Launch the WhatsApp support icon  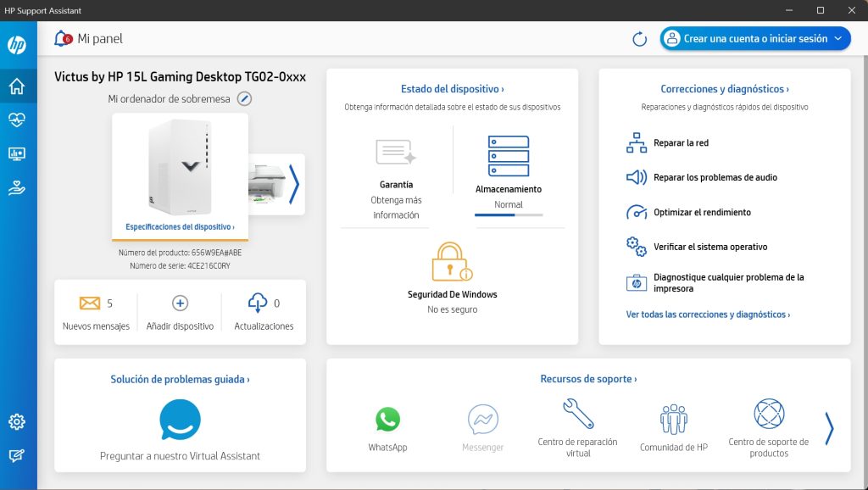(387, 419)
